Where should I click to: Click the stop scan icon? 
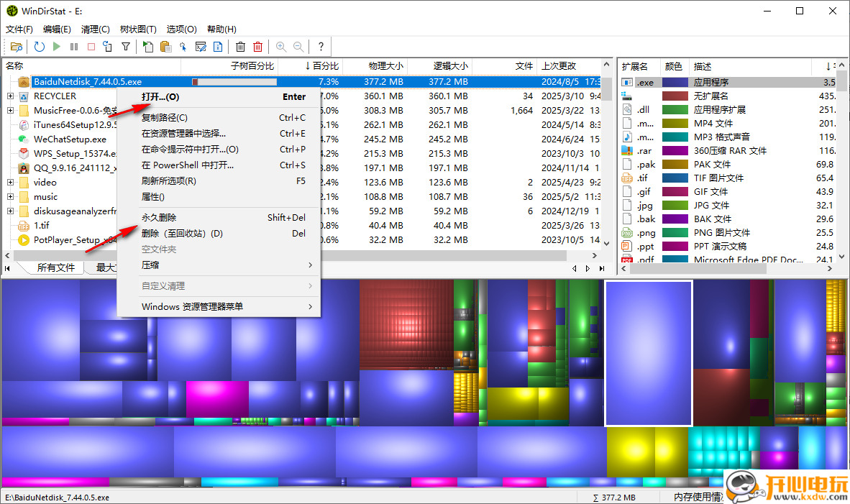pyautogui.click(x=93, y=46)
